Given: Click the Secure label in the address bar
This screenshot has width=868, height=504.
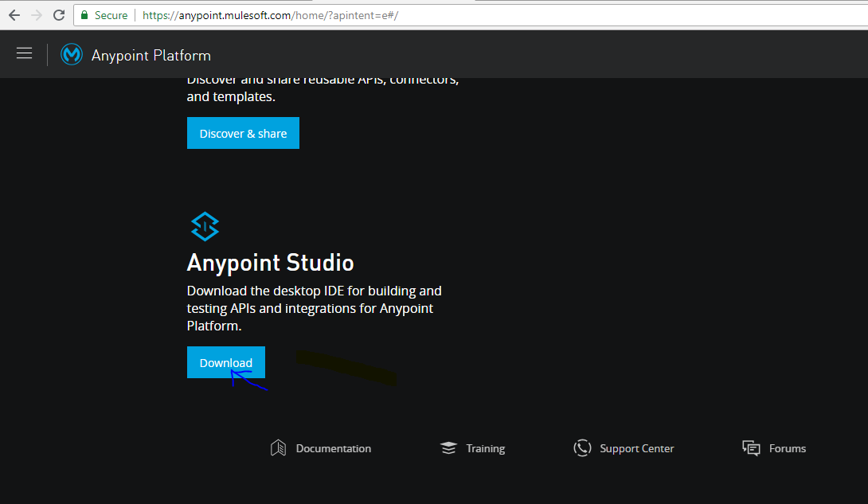Looking at the screenshot, I should click(110, 14).
